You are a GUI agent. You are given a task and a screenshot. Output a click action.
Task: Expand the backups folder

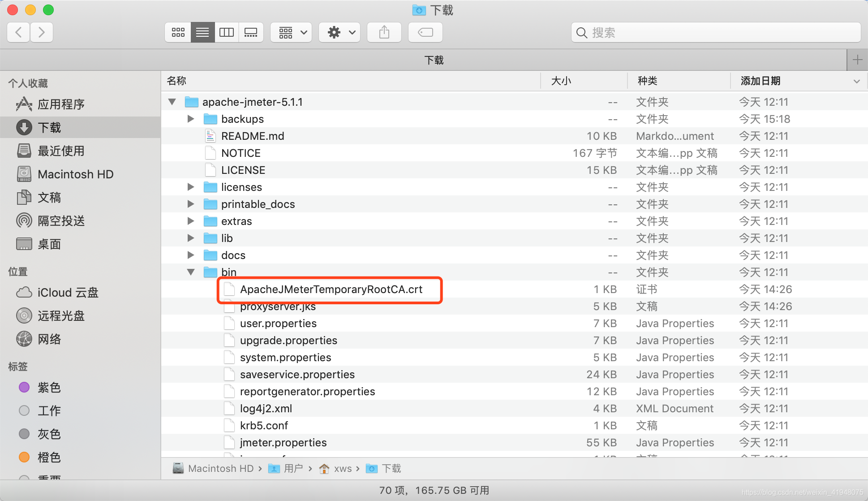tap(191, 119)
